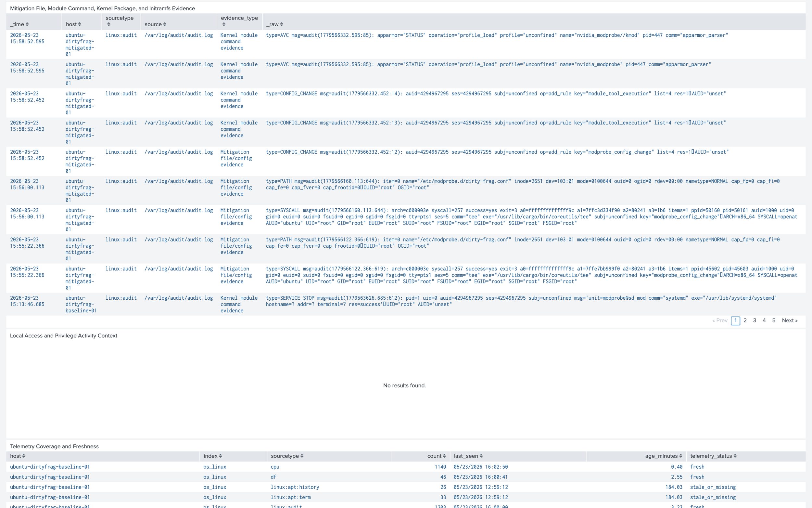
Task: Click timestamp 2026-05-23 15:56:00.113 of PATH row
Action: coord(27,184)
